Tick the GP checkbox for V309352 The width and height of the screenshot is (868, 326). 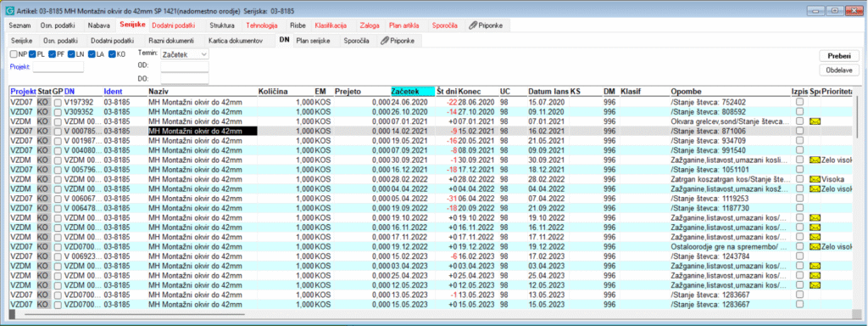pos(58,111)
